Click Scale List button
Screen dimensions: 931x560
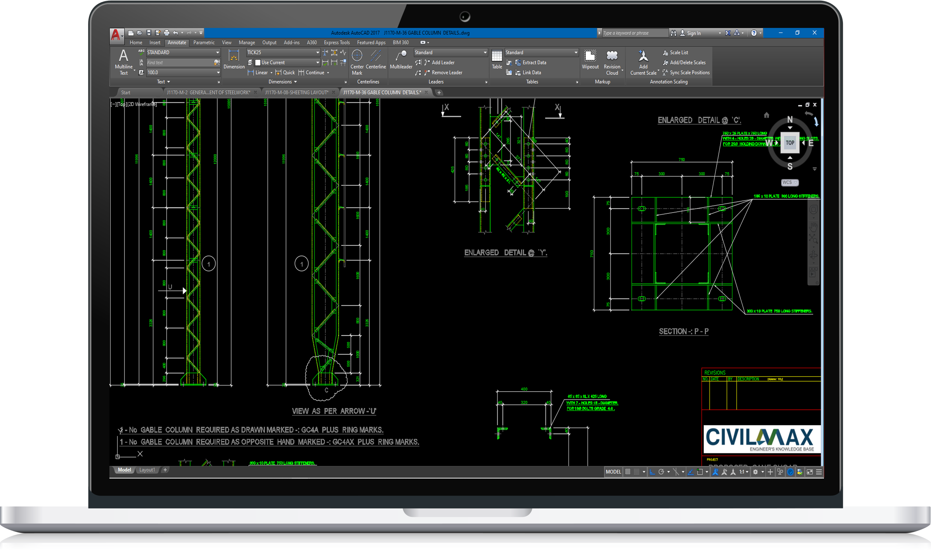pos(675,52)
